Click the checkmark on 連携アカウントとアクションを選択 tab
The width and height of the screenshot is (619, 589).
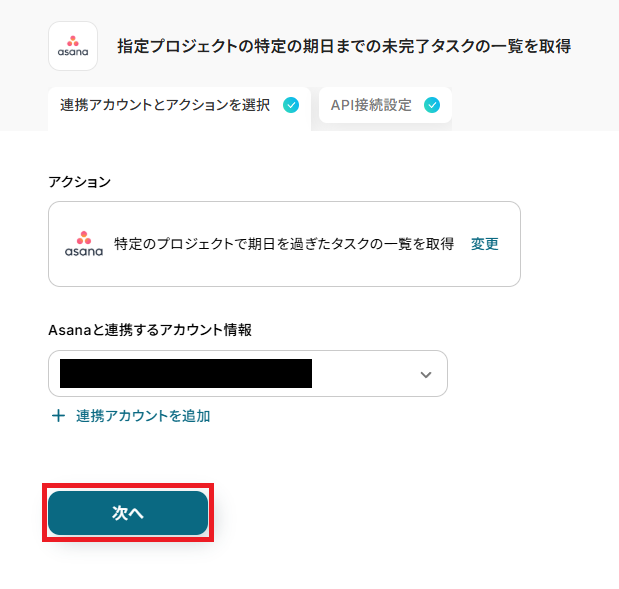[291, 105]
